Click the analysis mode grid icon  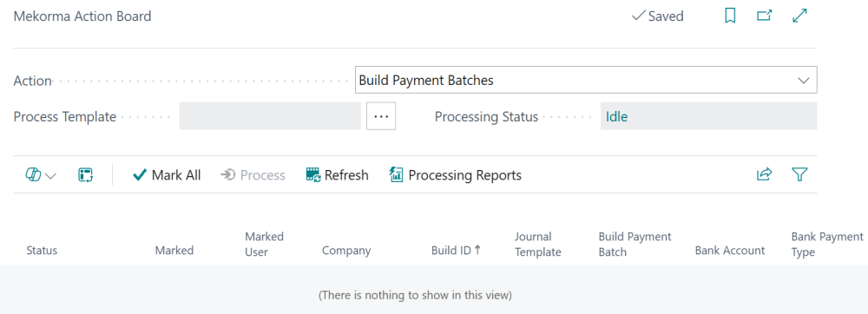[x=85, y=175]
